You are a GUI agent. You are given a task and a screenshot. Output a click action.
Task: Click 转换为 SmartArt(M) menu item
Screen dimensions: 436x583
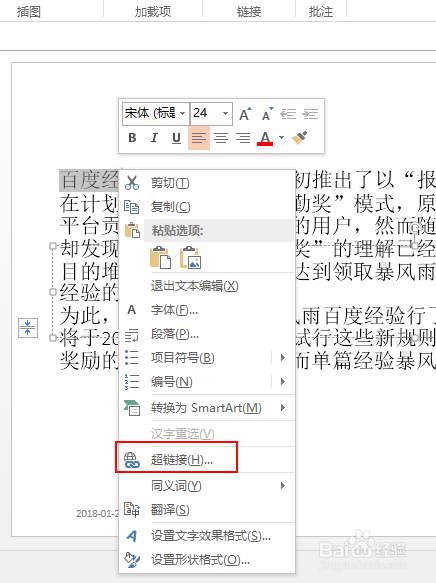pos(206,408)
